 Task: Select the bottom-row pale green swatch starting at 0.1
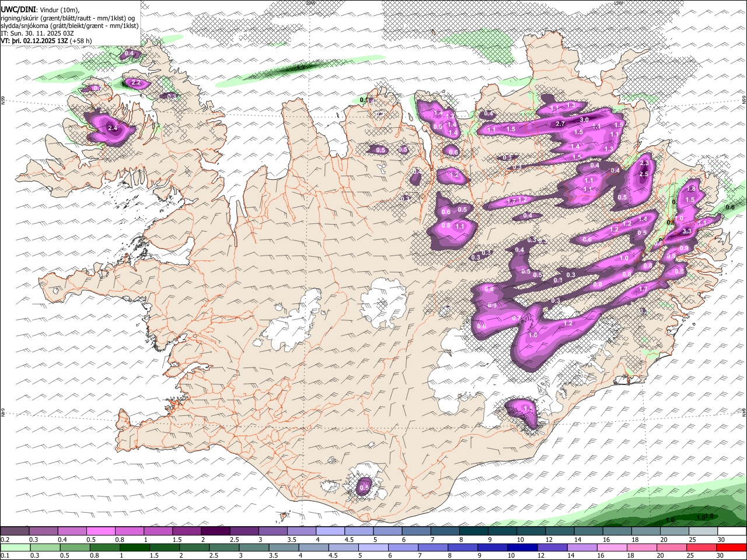15,548
